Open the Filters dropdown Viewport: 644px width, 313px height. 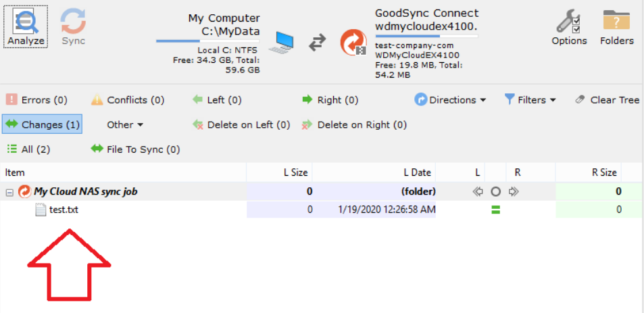[530, 100]
